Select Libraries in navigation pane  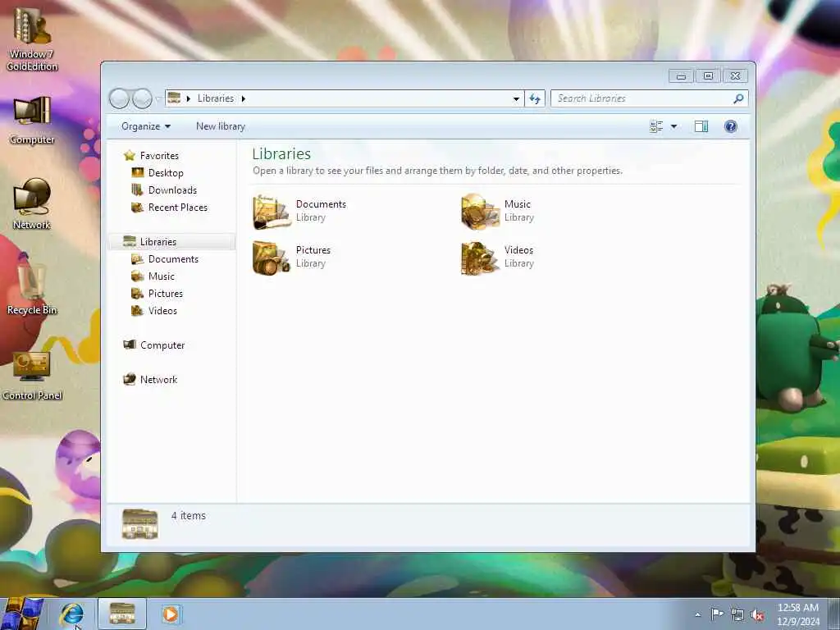[171, 242]
